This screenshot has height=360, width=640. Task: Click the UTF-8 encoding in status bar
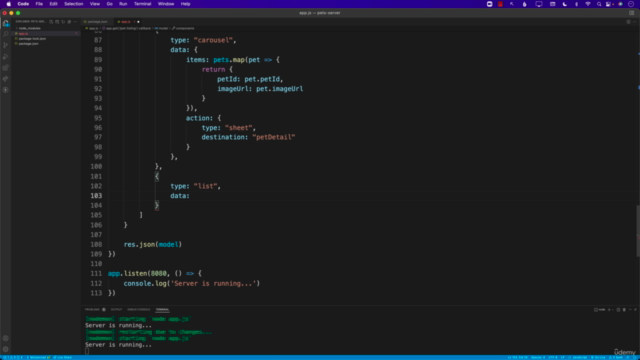pyautogui.click(x=553, y=358)
